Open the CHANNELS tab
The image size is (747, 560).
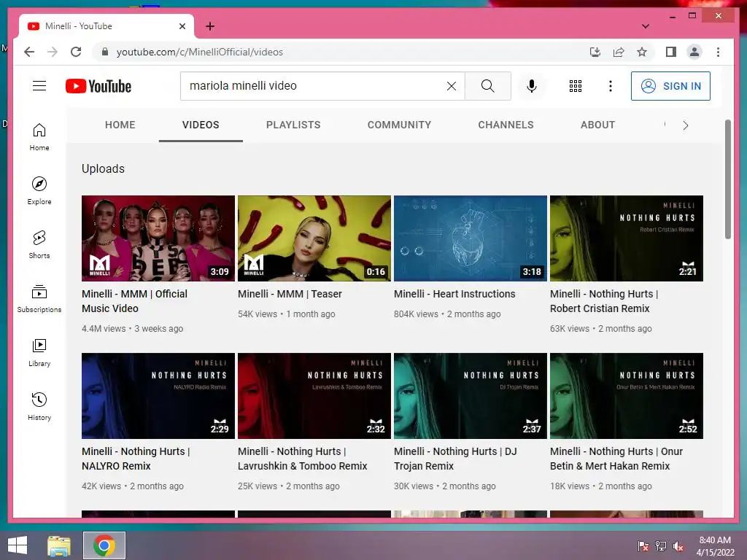pyautogui.click(x=506, y=125)
